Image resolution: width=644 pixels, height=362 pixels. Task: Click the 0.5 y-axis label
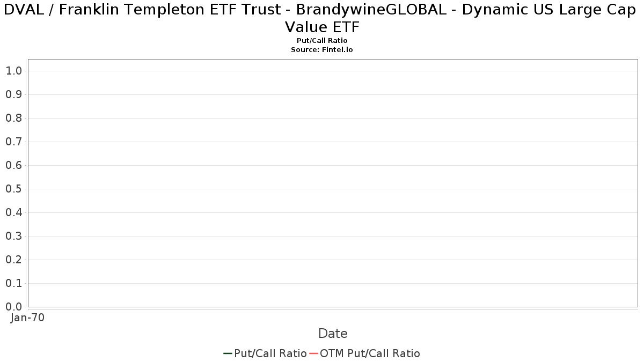pos(13,189)
